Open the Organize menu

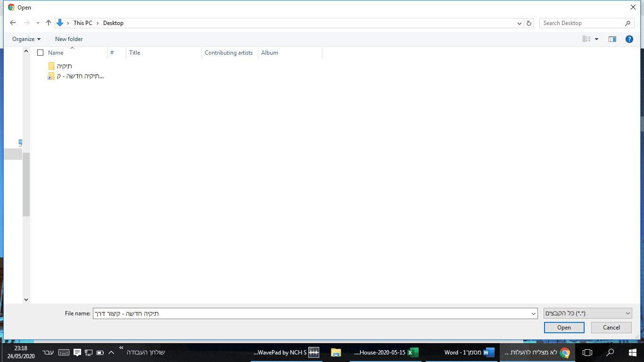(x=26, y=39)
